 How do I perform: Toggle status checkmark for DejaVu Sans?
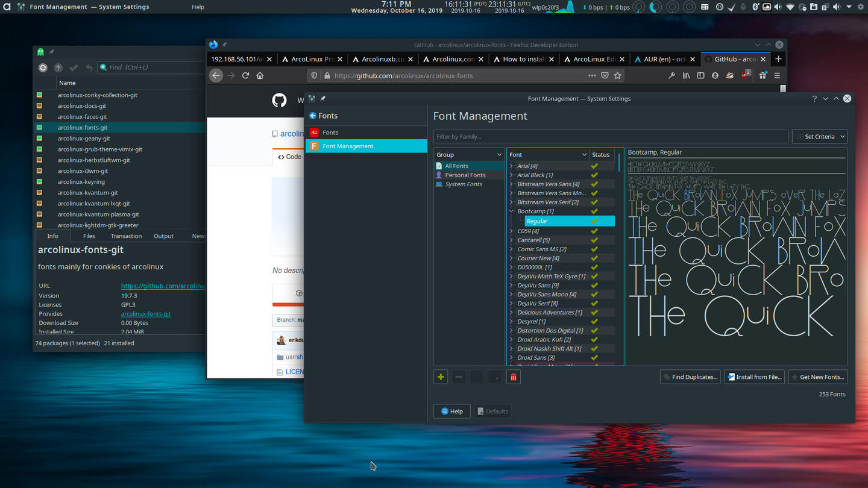coord(594,285)
